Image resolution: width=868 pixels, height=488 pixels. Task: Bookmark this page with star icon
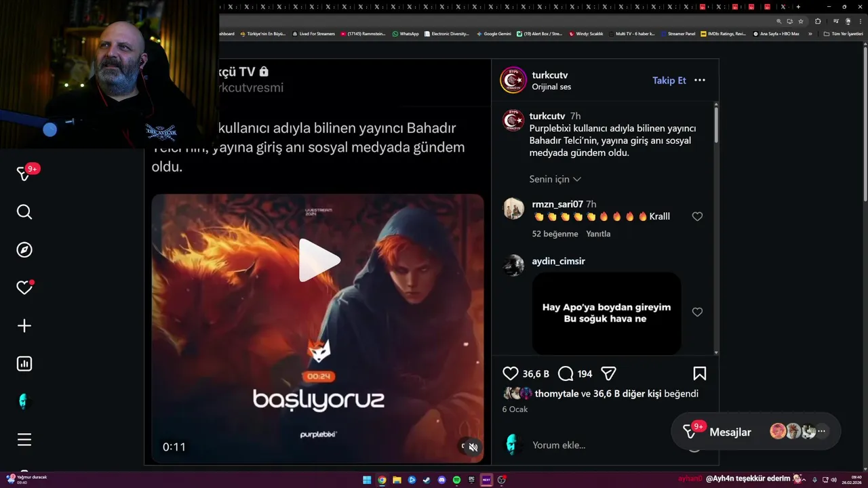point(801,21)
